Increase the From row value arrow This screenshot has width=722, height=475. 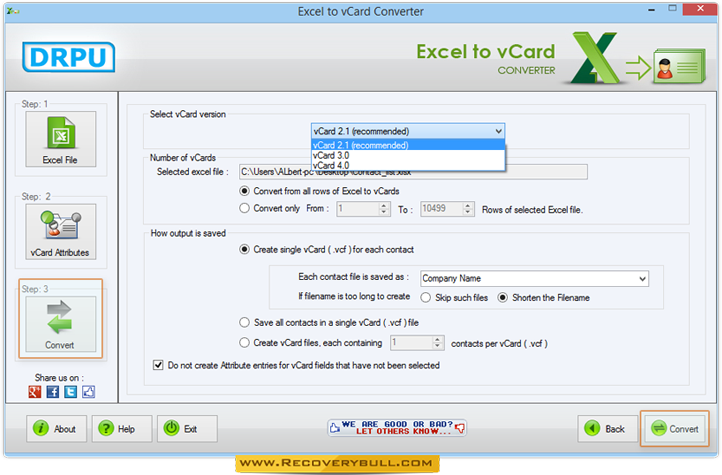[384, 205]
